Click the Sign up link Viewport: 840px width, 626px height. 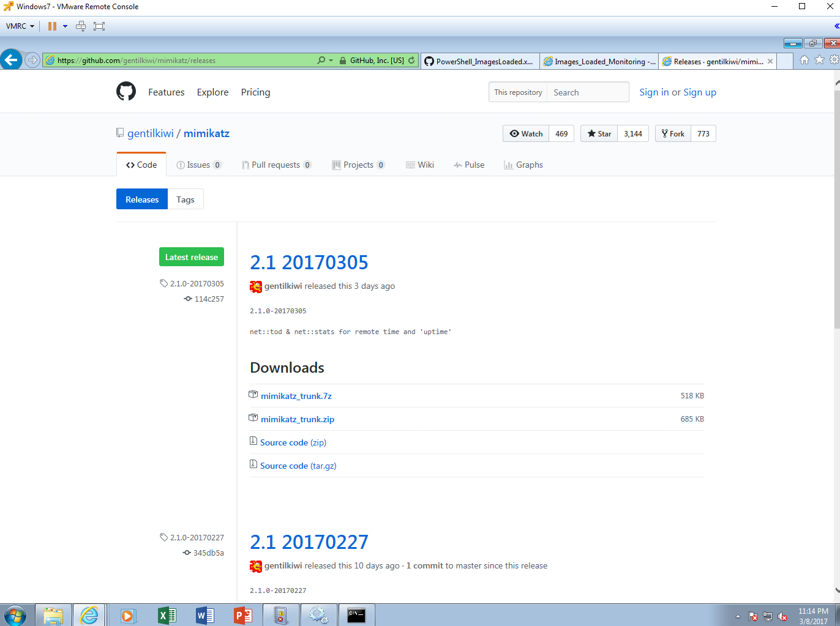[x=700, y=92]
